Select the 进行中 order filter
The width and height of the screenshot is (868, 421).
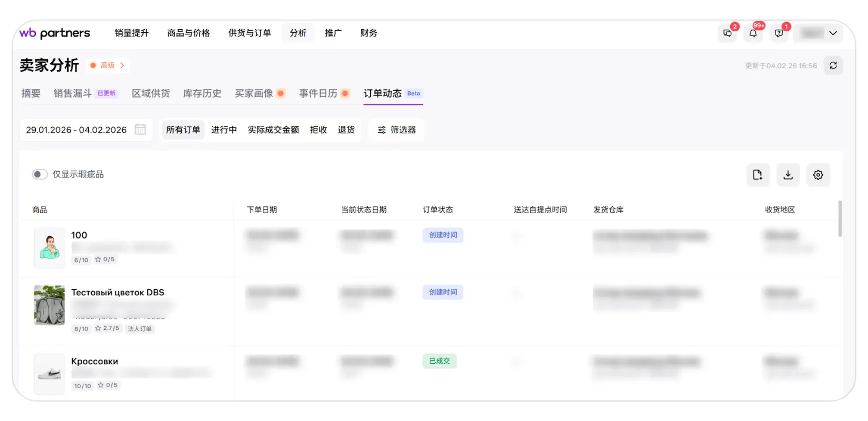[223, 130]
